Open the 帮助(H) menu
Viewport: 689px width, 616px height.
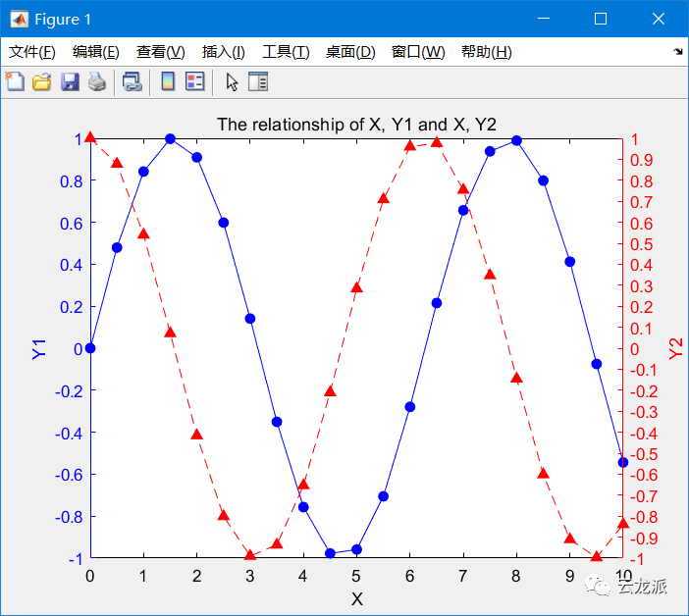point(487,52)
